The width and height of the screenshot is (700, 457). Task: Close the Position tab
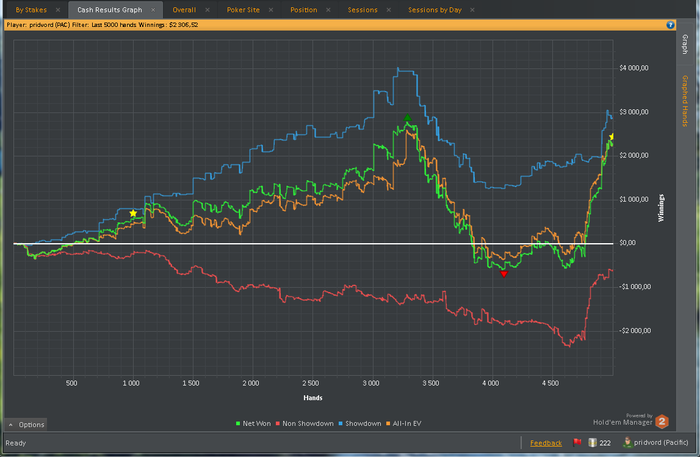click(x=328, y=10)
